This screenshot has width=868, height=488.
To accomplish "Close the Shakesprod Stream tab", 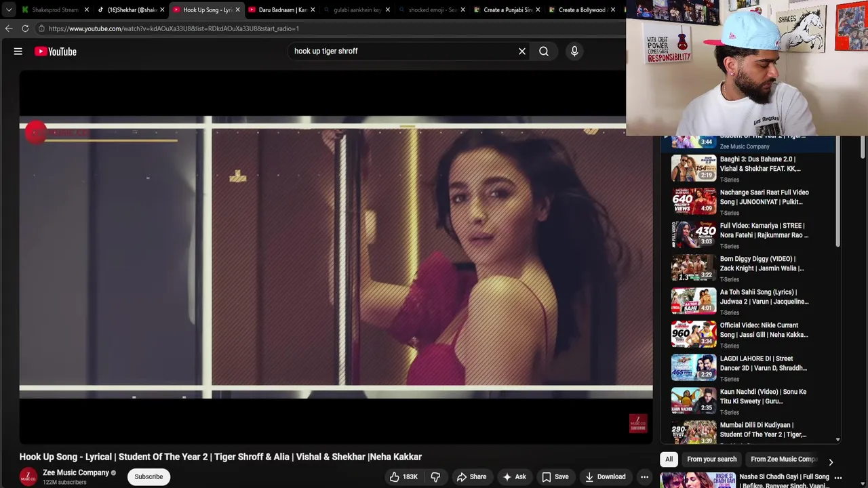I will [87, 10].
